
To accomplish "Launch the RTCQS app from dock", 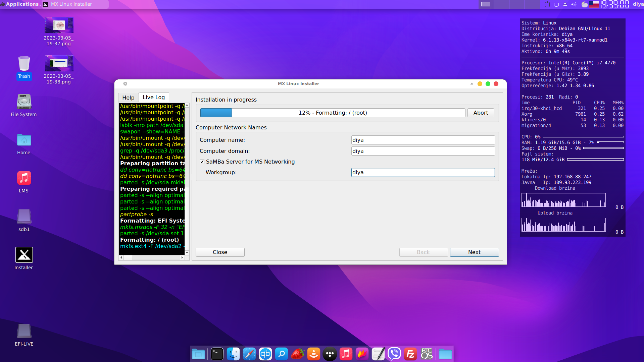I will click(427, 354).
